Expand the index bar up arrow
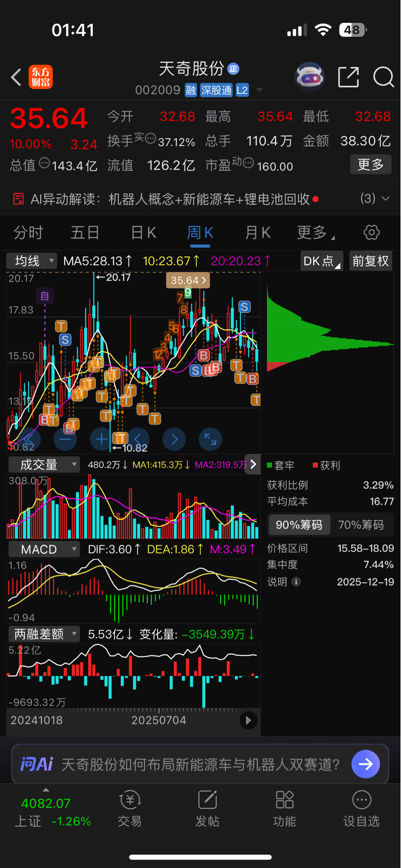401x868 pixels. 46,790
